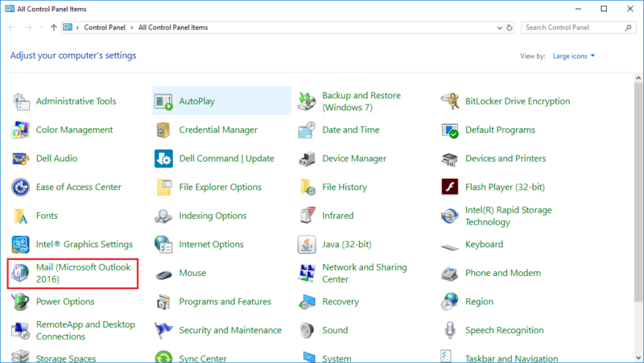Open the Power Options icon

[x=21, y=302]
